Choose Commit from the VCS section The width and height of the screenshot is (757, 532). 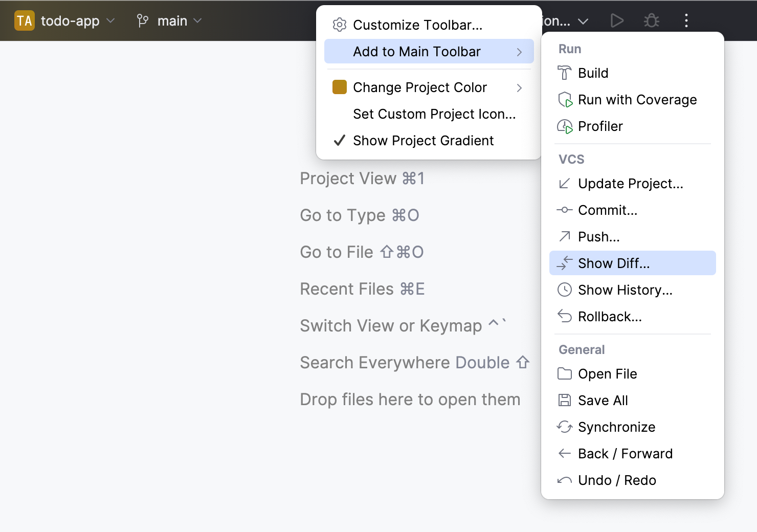click(x=608, y=210)
